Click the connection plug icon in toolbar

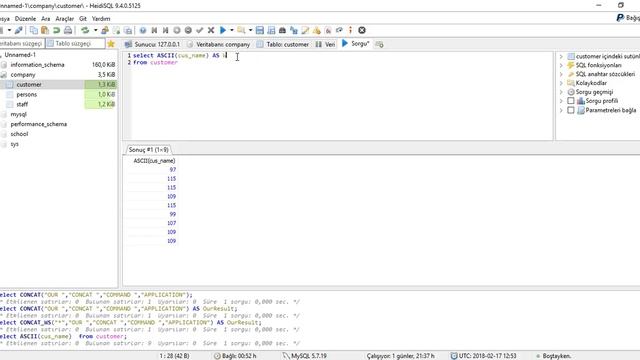click(18, 30)
